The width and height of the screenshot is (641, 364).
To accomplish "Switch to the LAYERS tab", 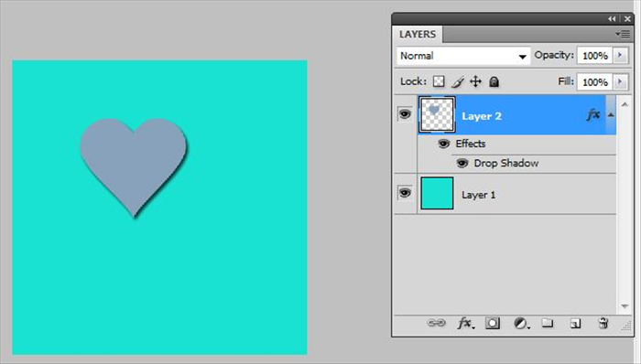I will (x=418, y=34).
